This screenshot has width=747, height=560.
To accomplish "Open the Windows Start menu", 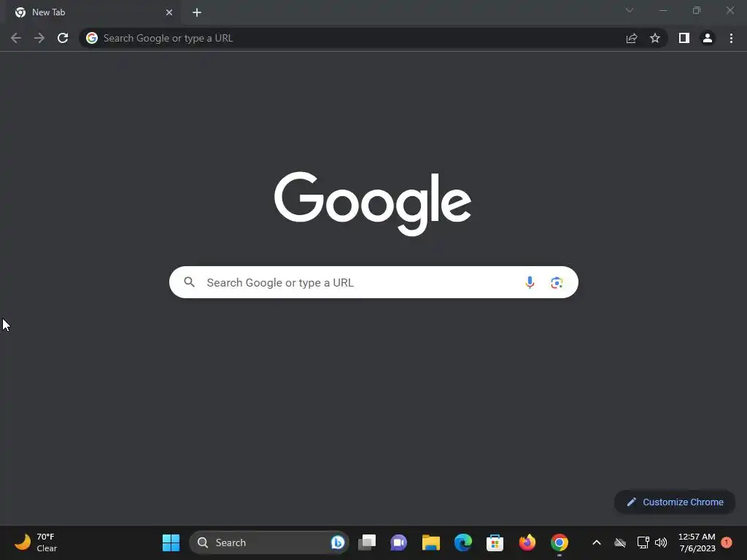I will click(x=171, y=542).
